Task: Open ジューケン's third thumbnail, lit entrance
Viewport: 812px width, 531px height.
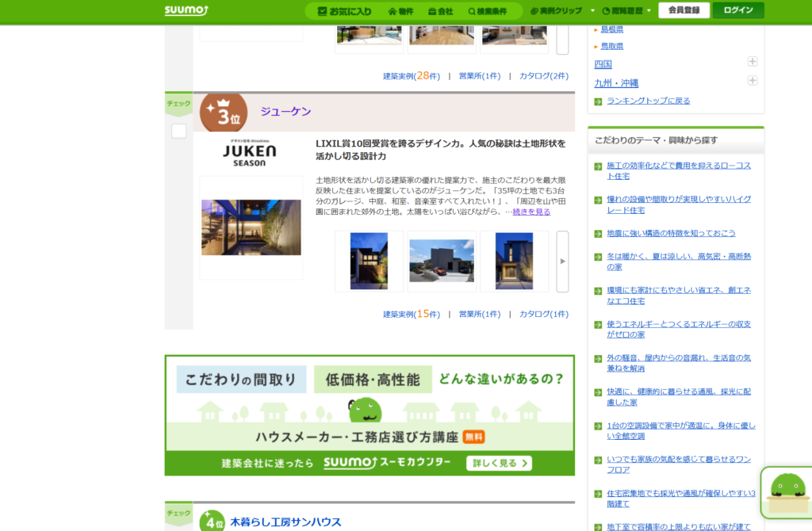Action: [514, 261]
